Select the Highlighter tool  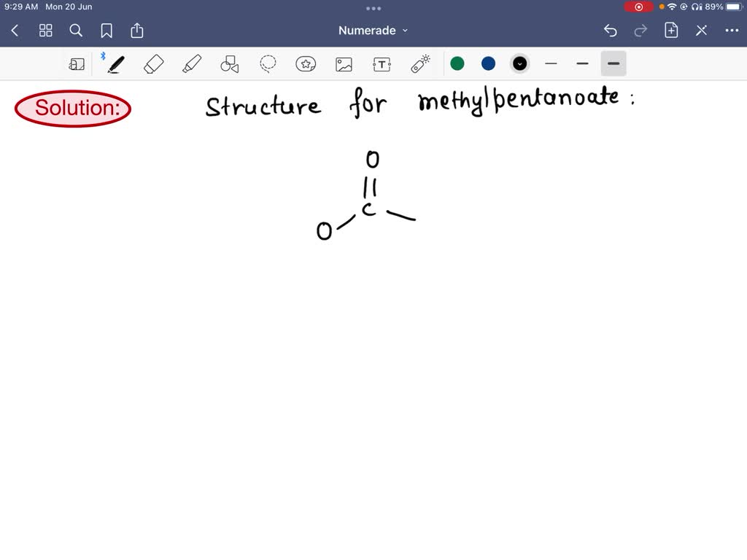click(x=192, y=64)
